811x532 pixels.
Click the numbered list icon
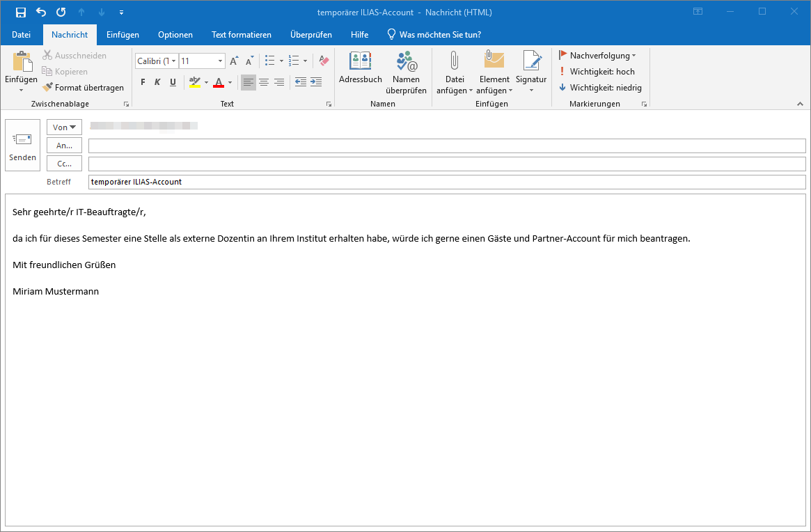click(294, 61)
